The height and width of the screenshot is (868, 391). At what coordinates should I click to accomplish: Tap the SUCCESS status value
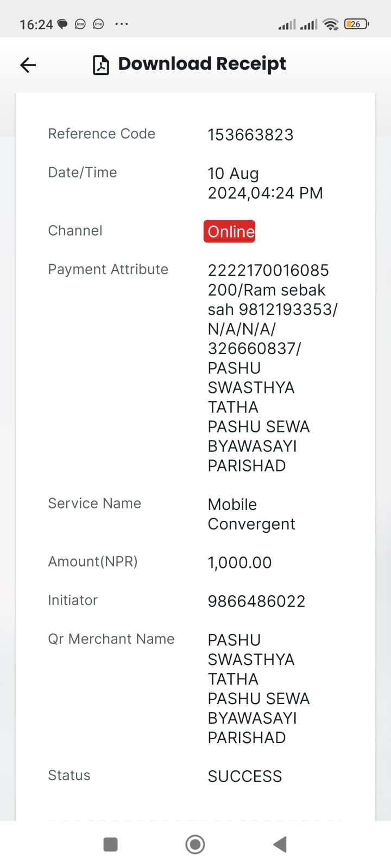click(x=245, y=776)
